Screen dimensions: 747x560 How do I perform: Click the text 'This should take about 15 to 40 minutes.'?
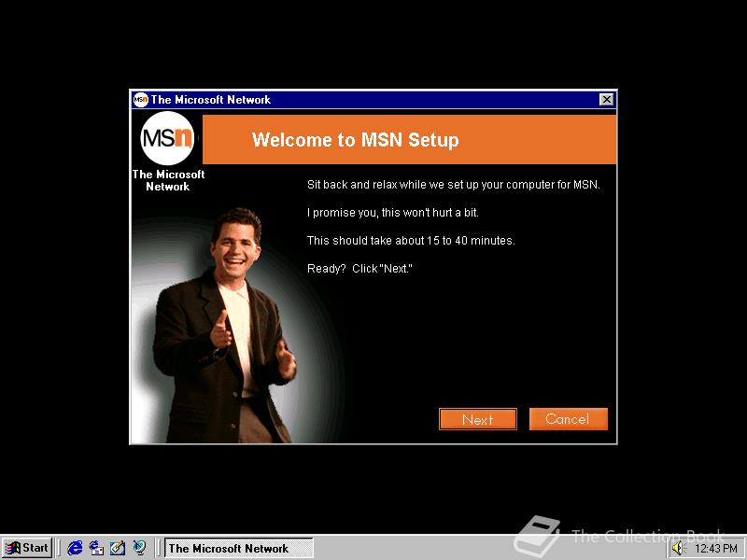pyautogui.click(x=411, y=241)
